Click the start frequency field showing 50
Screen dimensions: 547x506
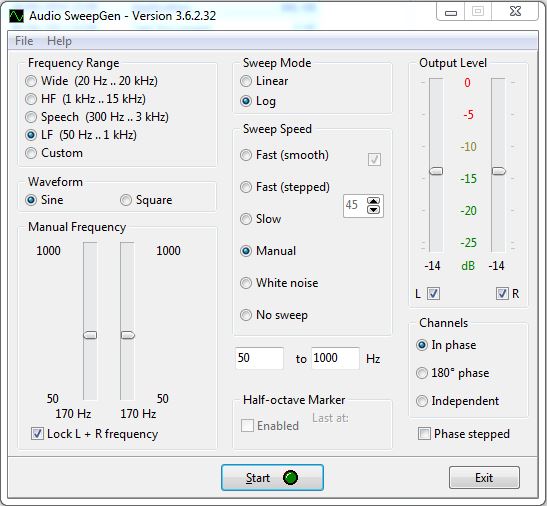[259, 358]
